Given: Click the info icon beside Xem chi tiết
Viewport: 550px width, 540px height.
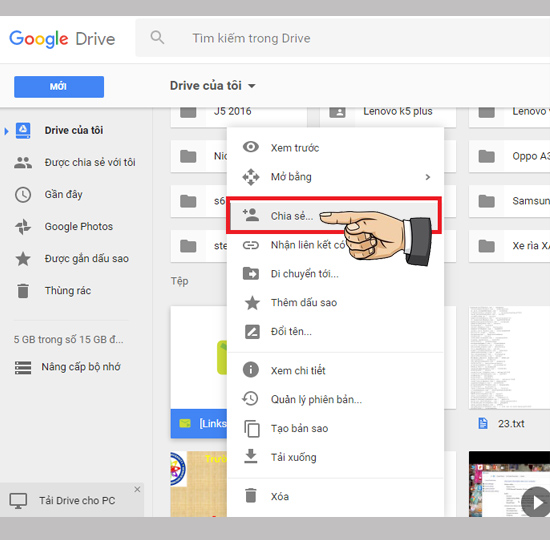Looking at the screenshot, I should (251, 370).
